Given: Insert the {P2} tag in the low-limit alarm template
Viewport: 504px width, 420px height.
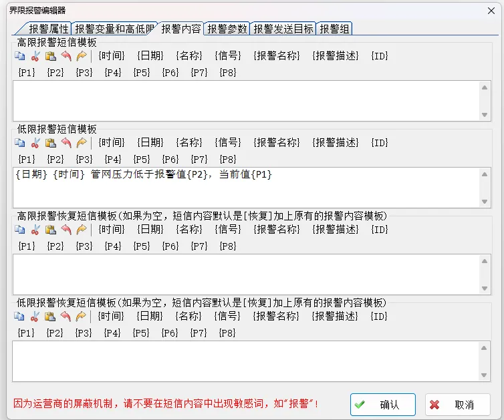Looking at the screenshot, I should 55,160.
